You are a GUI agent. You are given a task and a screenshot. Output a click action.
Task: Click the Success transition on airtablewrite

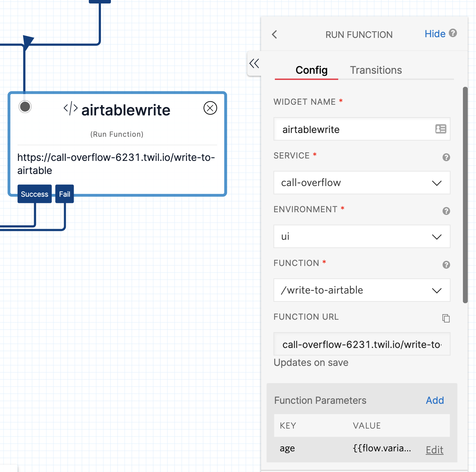click(x=34, y=194)
